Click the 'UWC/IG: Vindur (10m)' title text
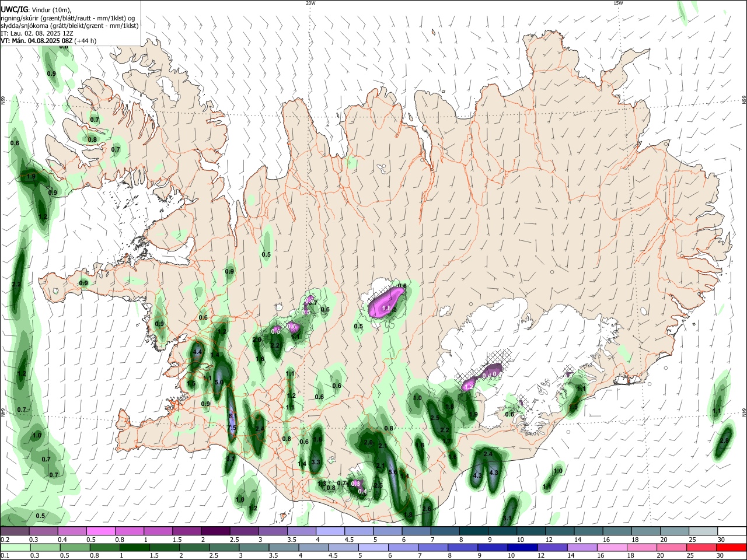The width and height of the screenshot is (747, 560). pos(36,10)
